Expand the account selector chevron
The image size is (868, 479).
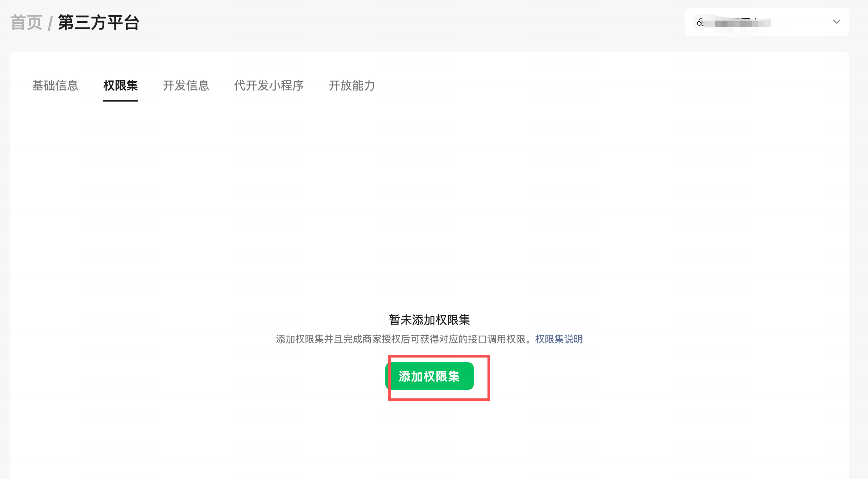pos(836,22)
